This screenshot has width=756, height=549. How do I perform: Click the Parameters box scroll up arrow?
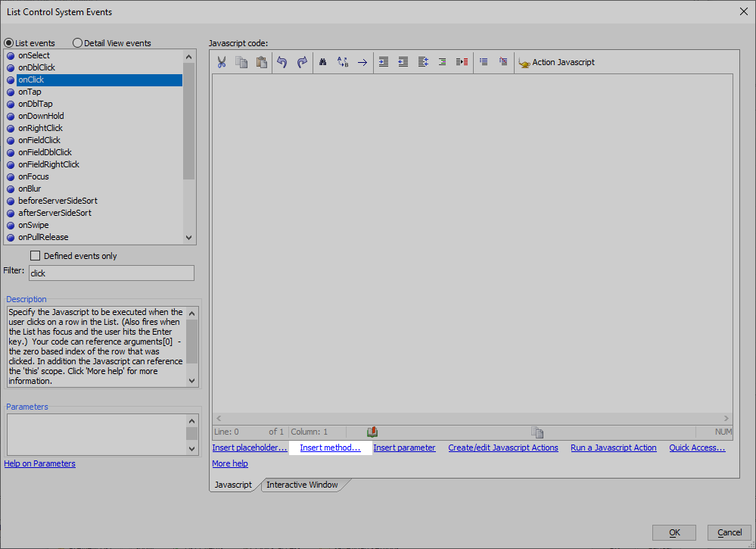point(192,421)
